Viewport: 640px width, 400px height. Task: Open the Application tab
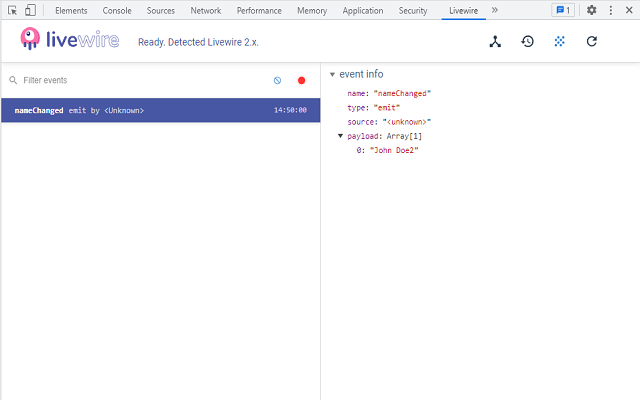pyautogui.click(x=363, y=11)
